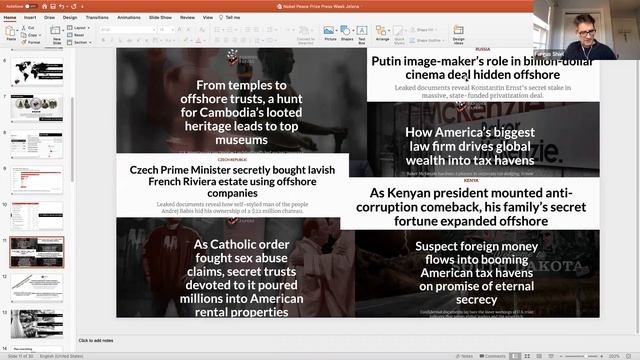Click the zoom out minus icon
The width and height of the screenshot is (640, 360).
point(560,356)
